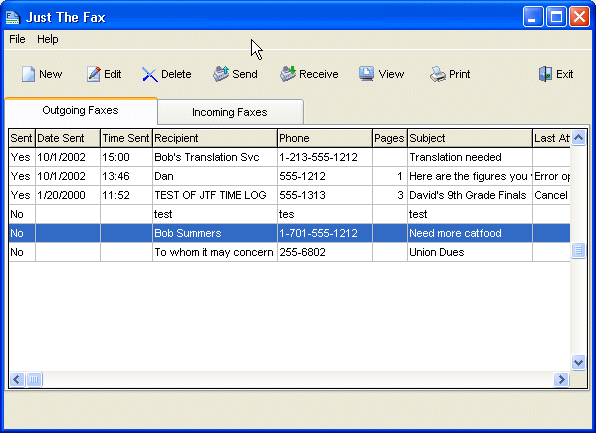
Task: Open the File menu
Action: (17, 39)
